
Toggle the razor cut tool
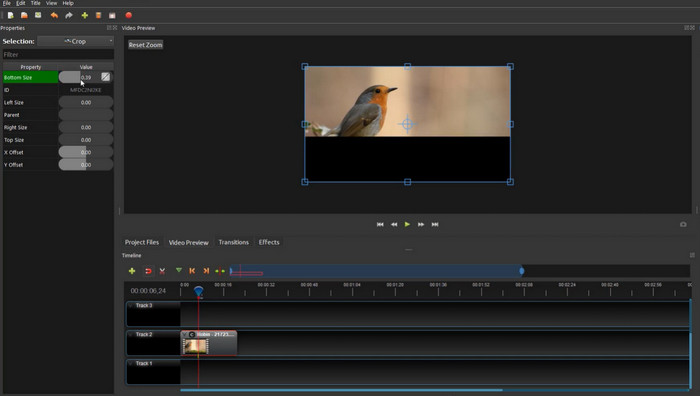[162, 271]
